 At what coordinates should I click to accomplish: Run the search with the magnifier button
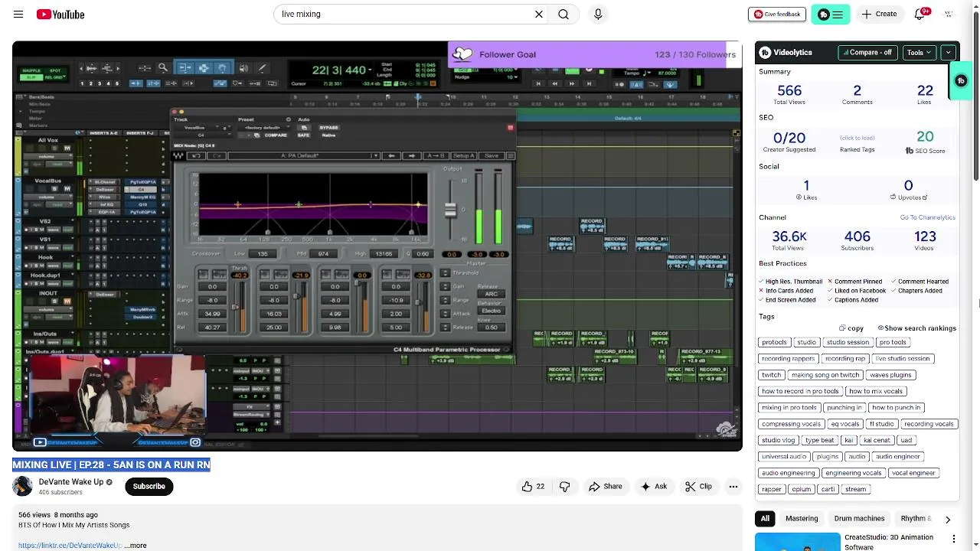click(x=563, y=14)
